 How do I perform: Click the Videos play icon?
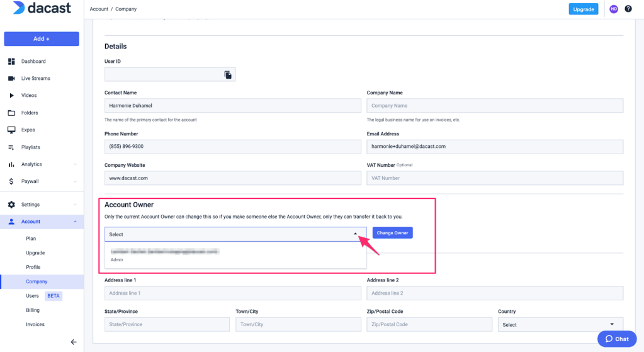pyautogui.click(x=11, y=95)
